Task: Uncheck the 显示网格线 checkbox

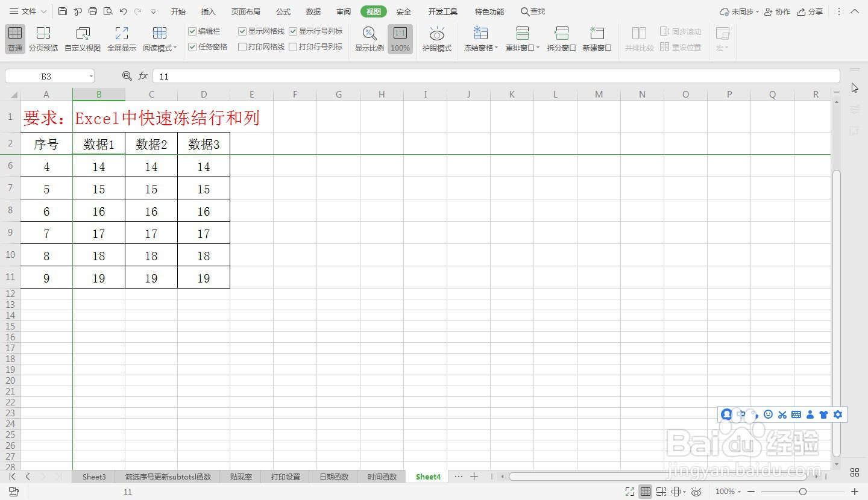Action: click(x=242, y=31)
